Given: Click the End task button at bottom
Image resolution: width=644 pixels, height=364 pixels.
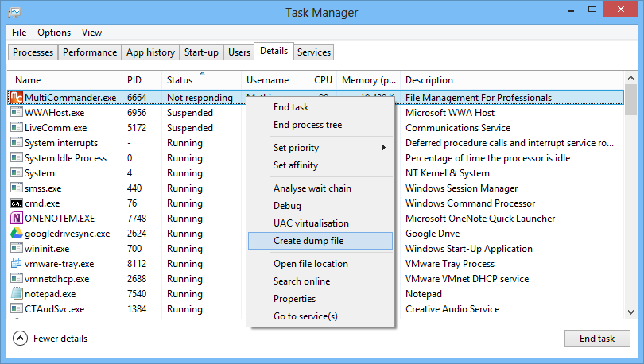Looking at the screenshot, I should 597,338.
